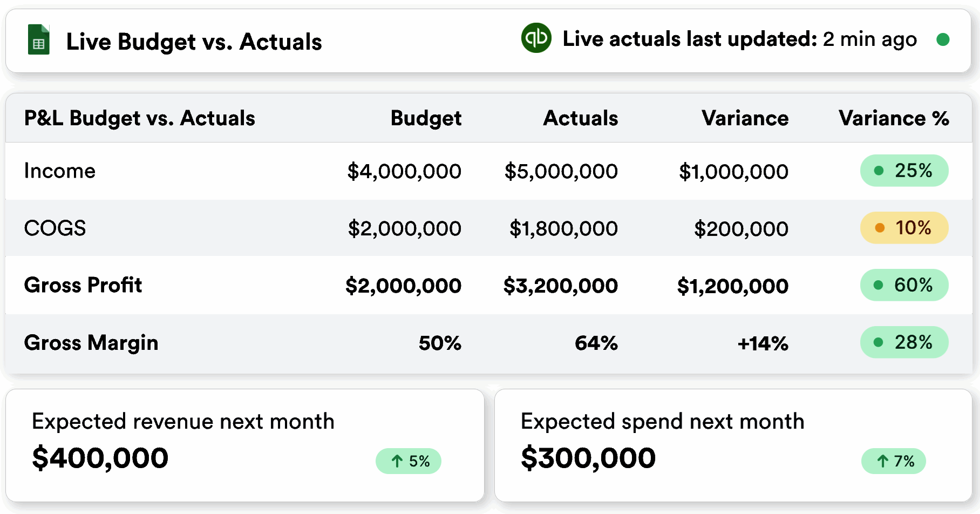980x514 pixels.
Task: Click the green live status dot
Action: 943,39
